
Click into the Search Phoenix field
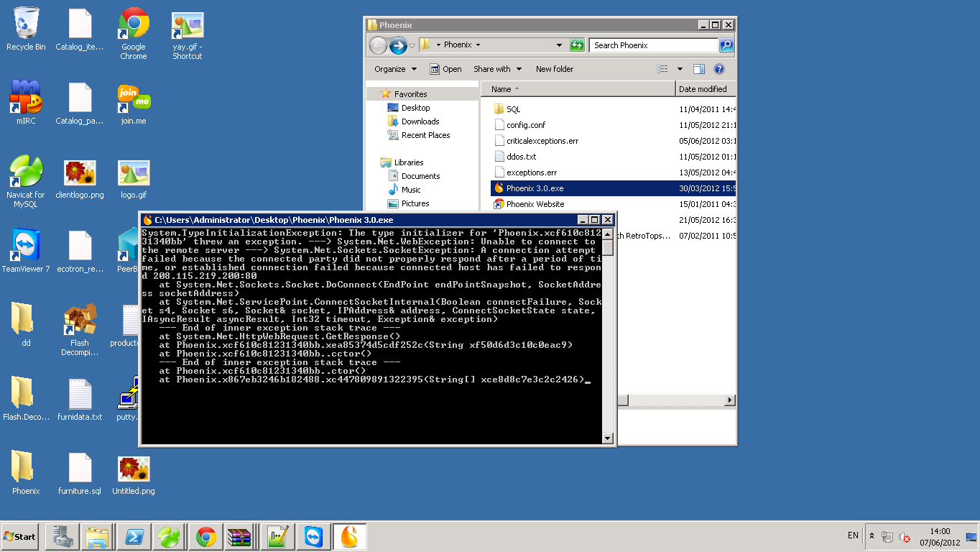[x=654, y=45]
